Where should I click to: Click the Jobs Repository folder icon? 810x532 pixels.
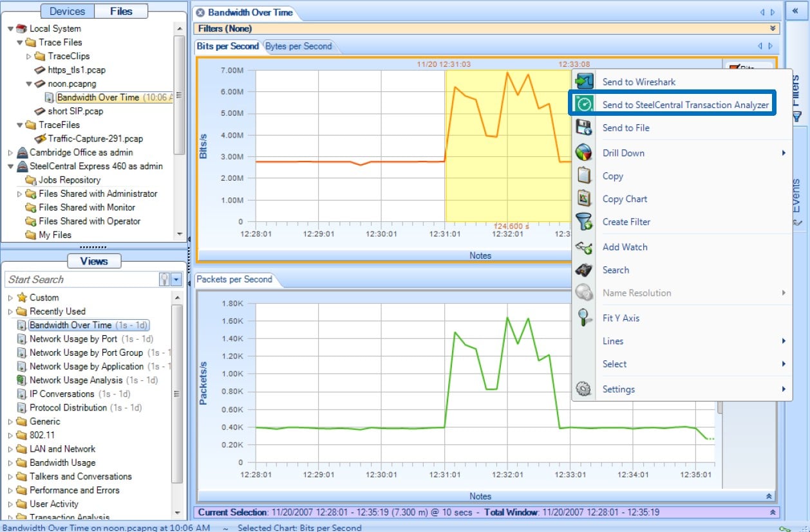click(x=31, y=180)
